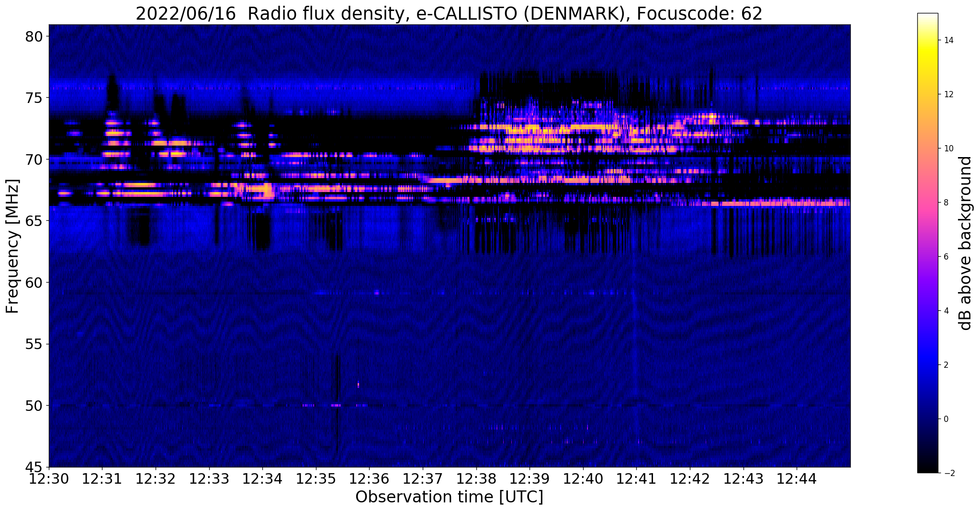
Task: Click the 12:39 time tick label
Action: coord(529,479)
